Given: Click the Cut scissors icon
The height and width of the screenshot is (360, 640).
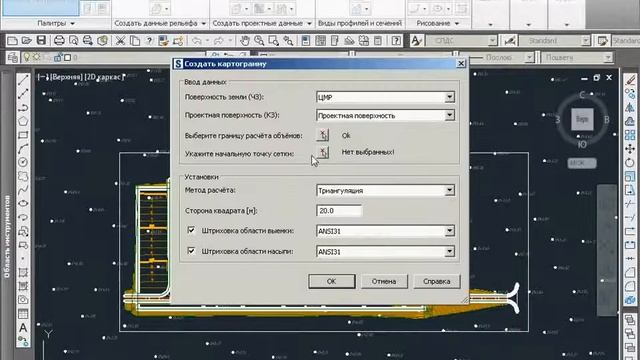Looking at the screenshot, I should tap(120, 40).
